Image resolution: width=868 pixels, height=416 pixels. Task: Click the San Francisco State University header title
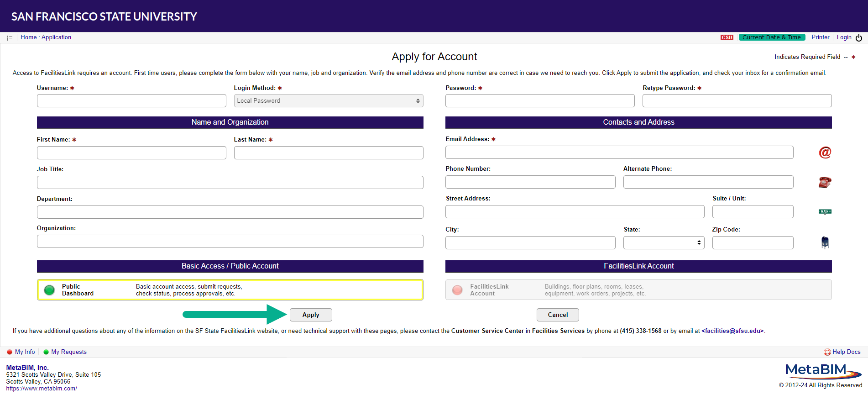coord(104,16)
